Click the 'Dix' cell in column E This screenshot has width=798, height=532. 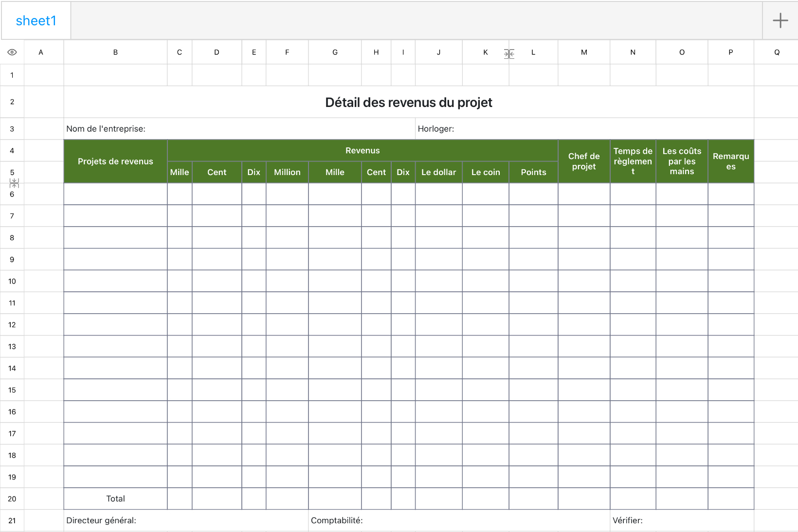coord(254,172)
